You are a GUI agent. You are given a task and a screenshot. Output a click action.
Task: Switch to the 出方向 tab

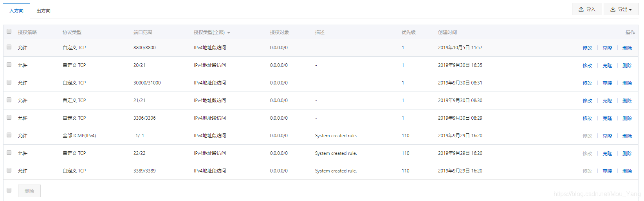pos(43,11)
